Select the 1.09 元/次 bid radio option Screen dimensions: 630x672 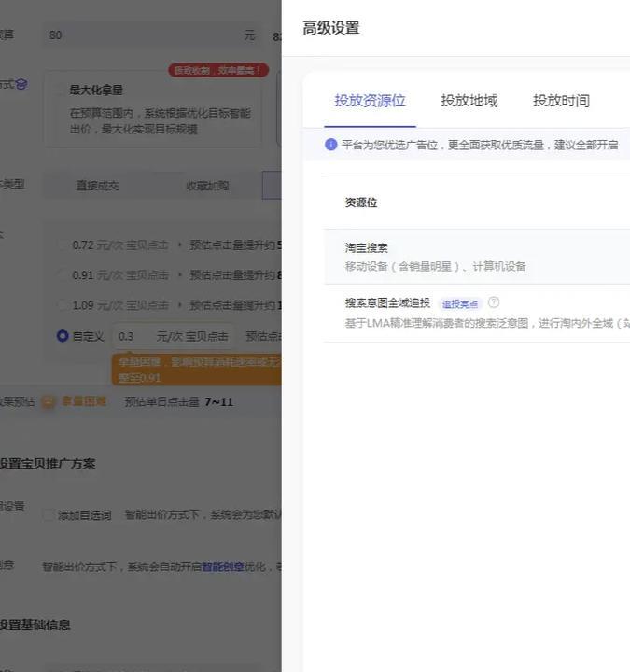[63, 305]
